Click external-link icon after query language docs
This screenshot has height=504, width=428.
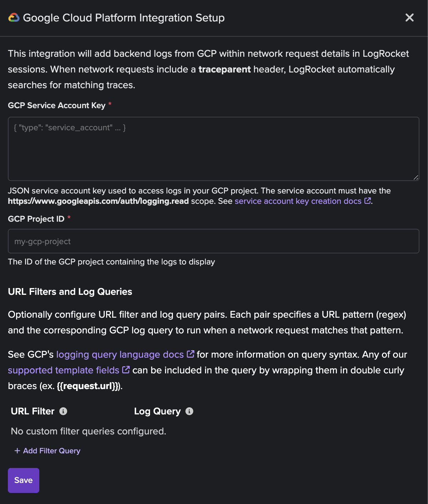coord(191,354)
